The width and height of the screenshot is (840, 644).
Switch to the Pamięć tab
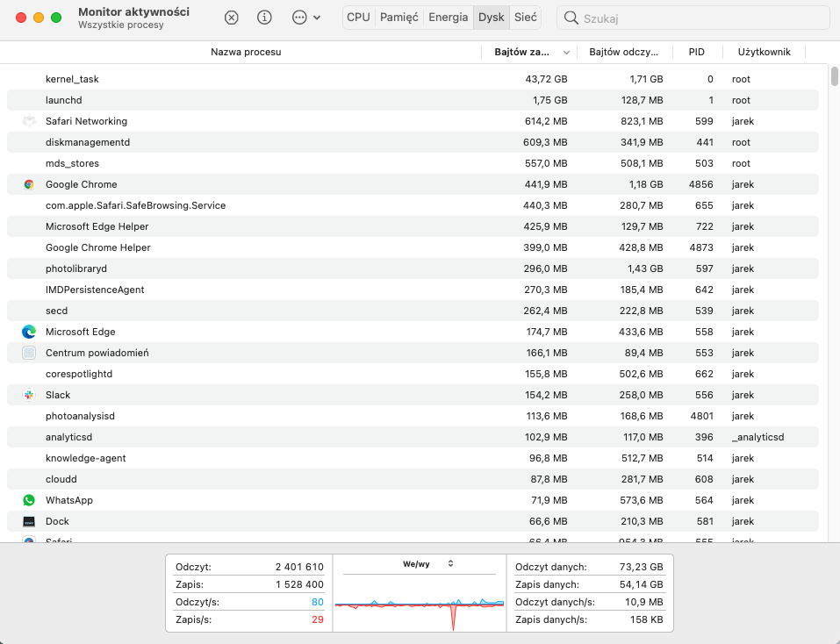(398, 18)
